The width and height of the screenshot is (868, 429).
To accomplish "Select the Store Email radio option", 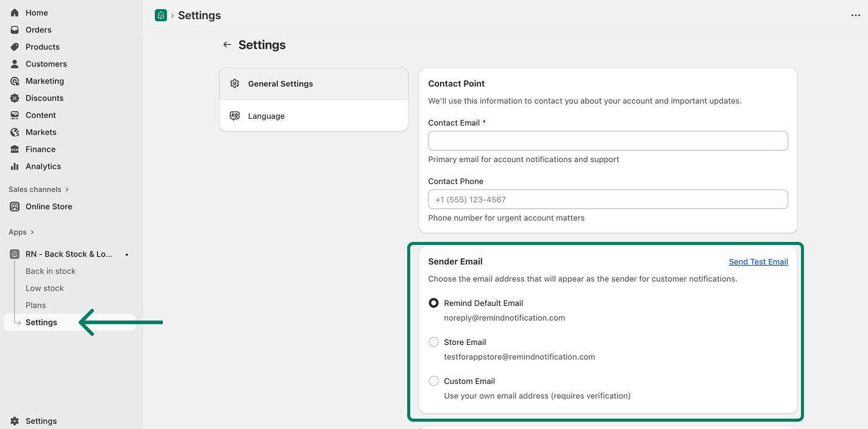I will 433,342.
